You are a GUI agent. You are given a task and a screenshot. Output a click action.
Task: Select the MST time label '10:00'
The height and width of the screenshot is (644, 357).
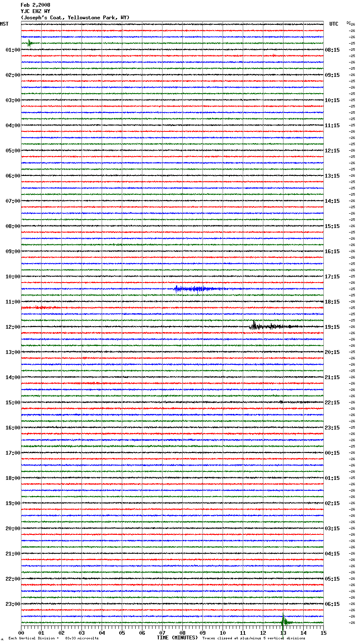[13, 277]
